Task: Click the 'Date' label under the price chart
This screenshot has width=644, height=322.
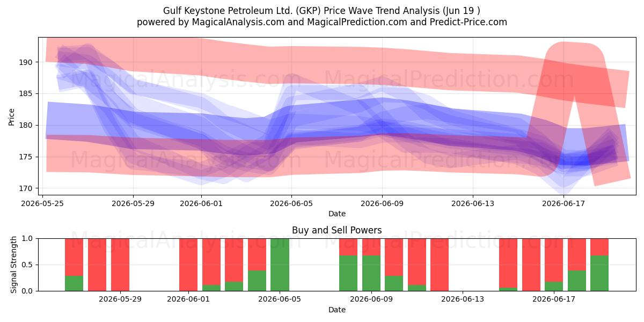Action: click(337, 214)
